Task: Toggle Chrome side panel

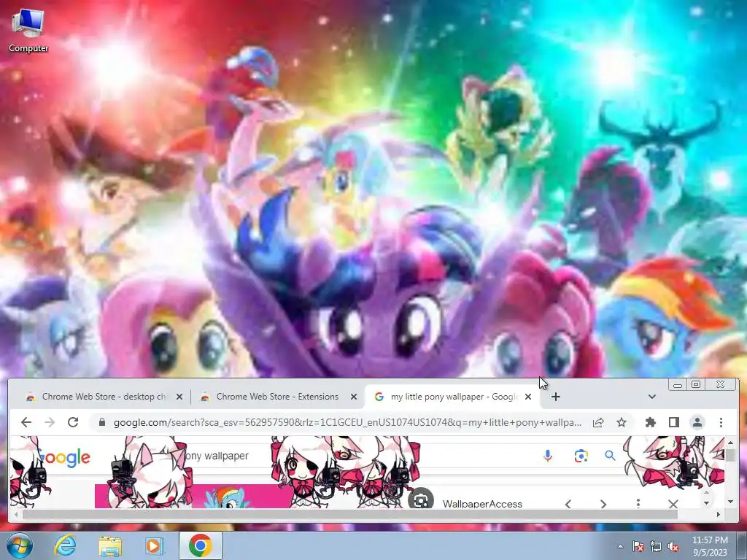Action: point(673,422)
